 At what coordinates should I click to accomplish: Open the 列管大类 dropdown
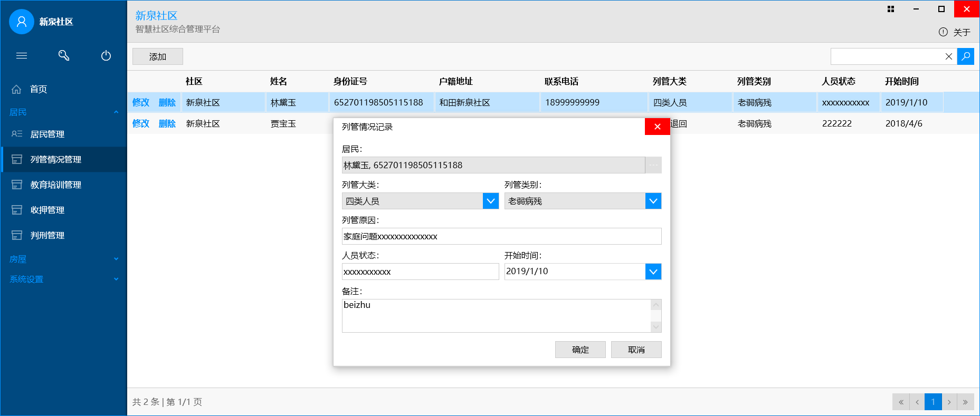point(491,201)
